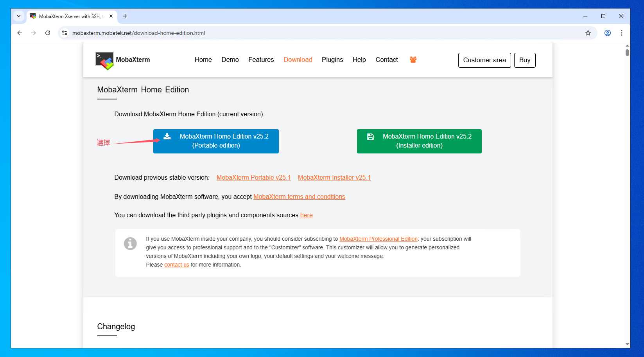
Task: Reload the page
Action: 48,33
